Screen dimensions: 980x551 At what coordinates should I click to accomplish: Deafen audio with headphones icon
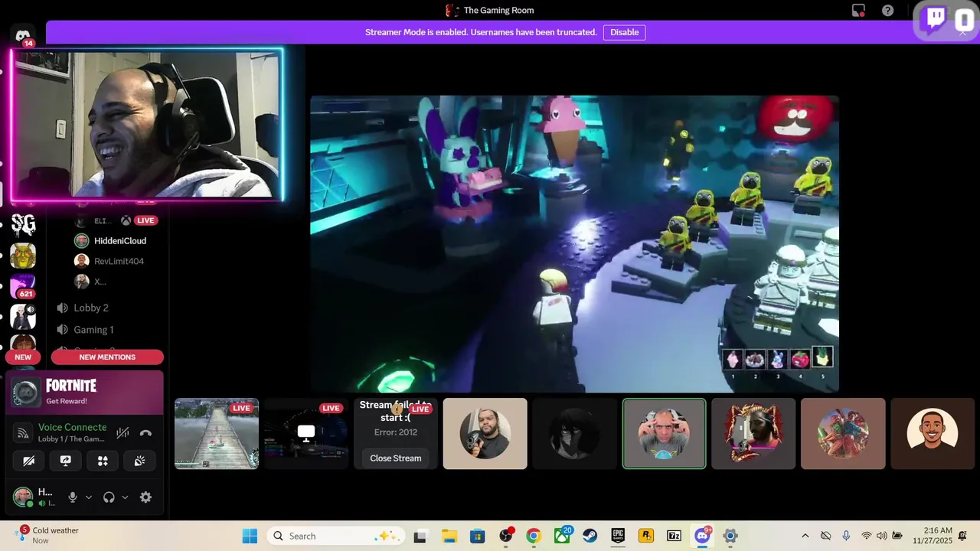[x=109, y=497]
